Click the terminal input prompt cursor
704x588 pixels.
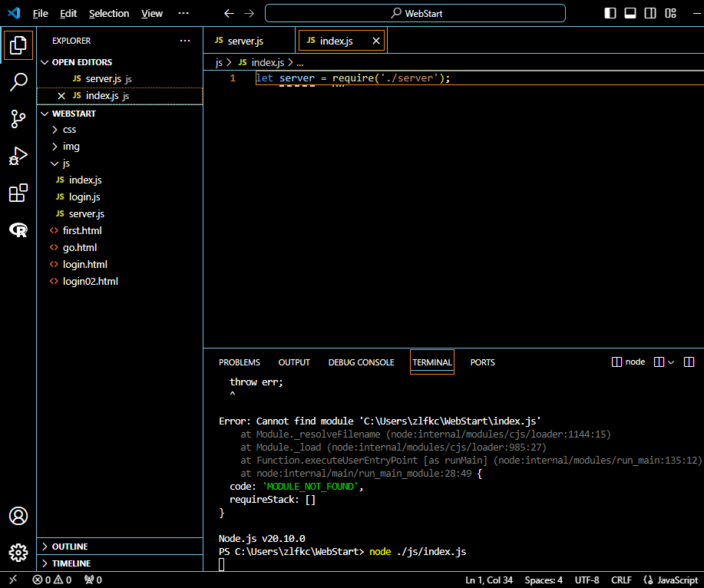(x=221, y=565)
